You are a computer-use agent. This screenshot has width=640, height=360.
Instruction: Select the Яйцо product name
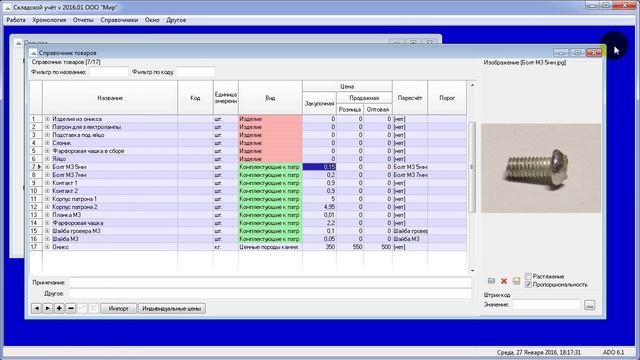[x=59, y=159]
